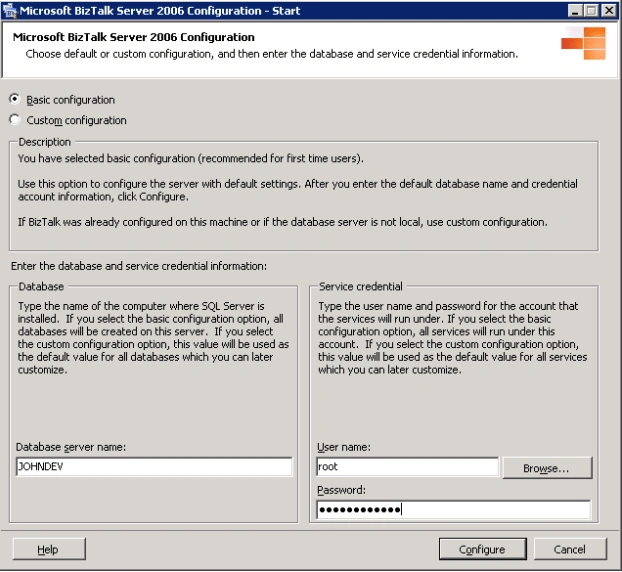Maximize the configuration window

[x=591, y=11]
